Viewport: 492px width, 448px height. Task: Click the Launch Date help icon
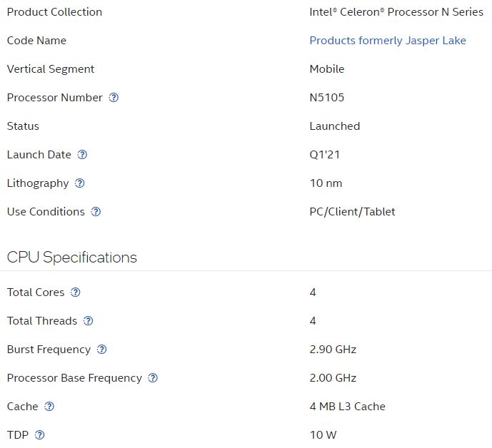click(x=82, y=155)
